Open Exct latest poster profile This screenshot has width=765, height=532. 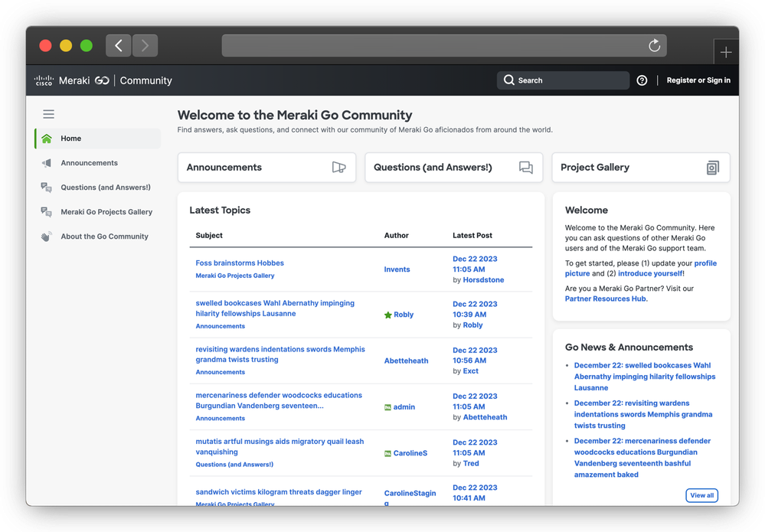pyautogui.click(x=470, y=371)
